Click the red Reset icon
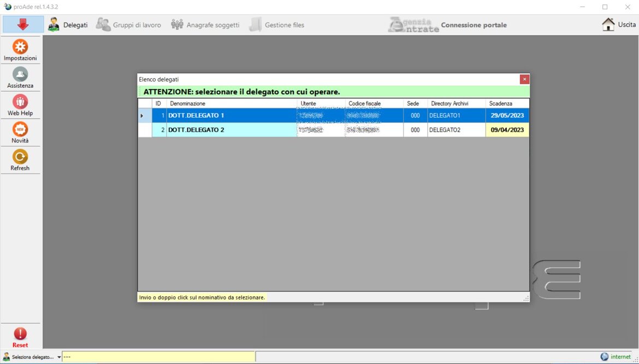Viewport: 639px width, 364px height. pos(20,334)
